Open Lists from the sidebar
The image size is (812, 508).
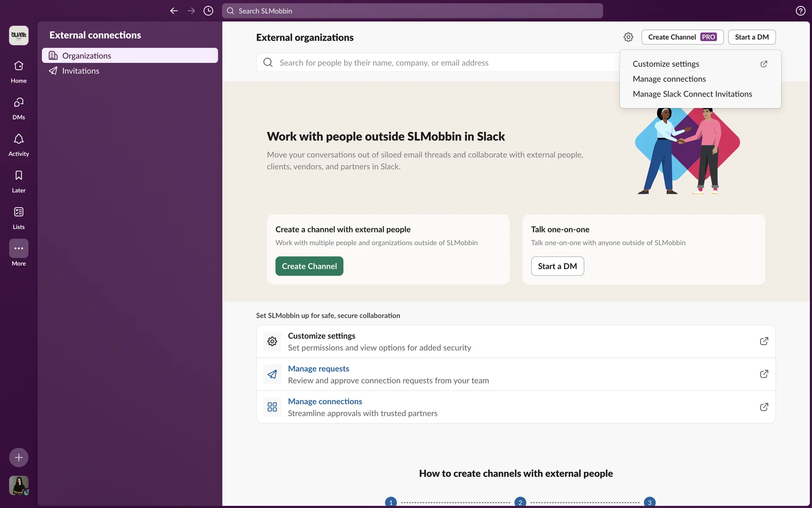click(19, 217)
